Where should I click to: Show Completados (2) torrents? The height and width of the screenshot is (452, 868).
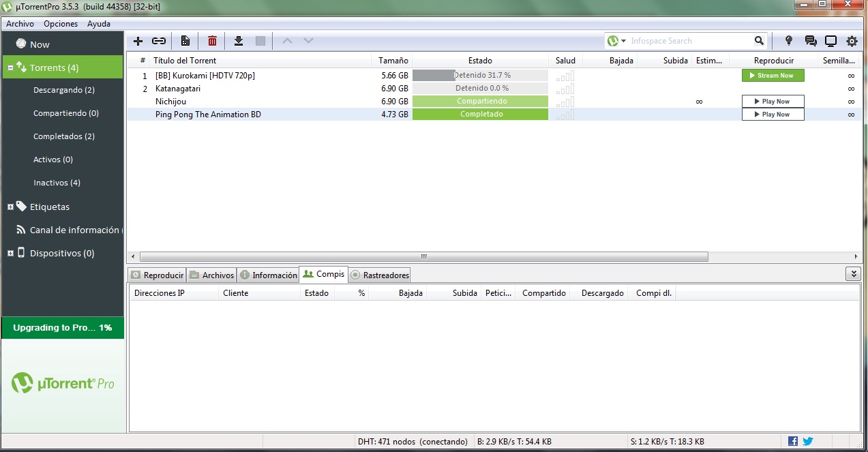click(64, 136)
